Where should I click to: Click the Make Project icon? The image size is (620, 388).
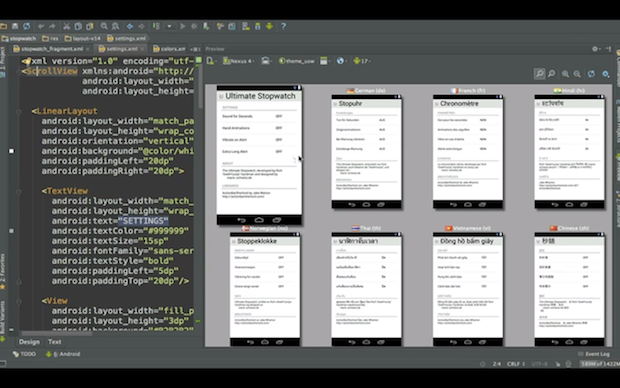156,26
